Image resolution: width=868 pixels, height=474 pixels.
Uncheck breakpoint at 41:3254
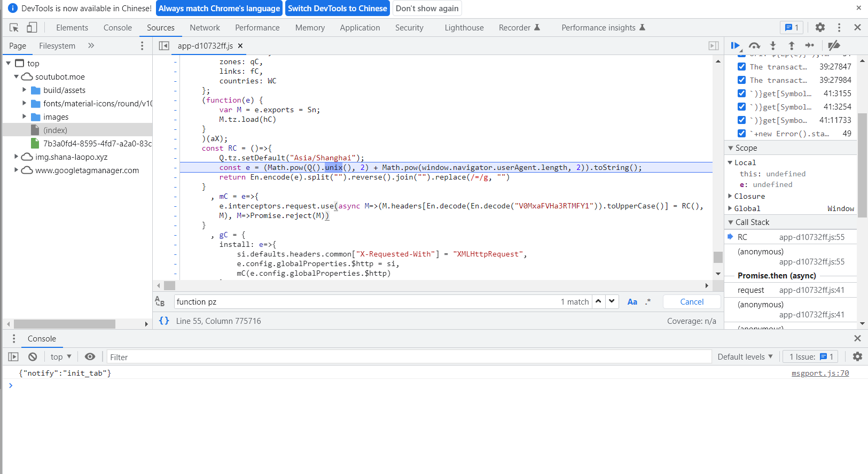point(741,107)
